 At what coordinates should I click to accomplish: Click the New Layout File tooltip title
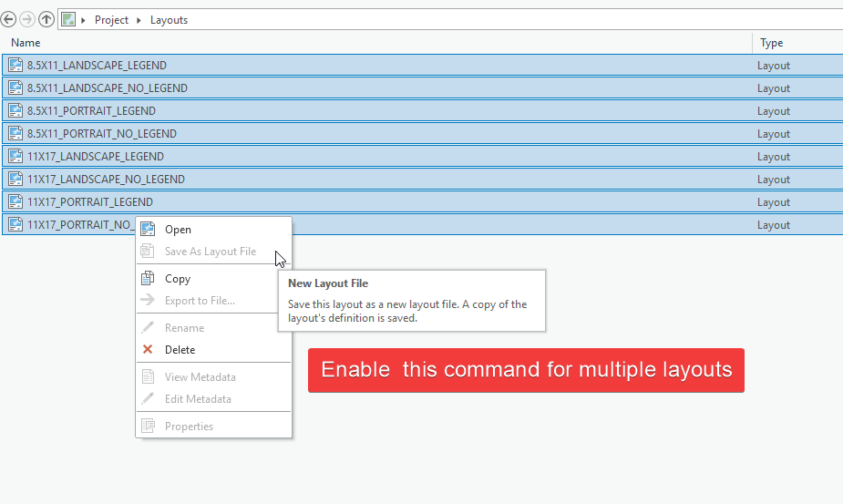point(328,283)
